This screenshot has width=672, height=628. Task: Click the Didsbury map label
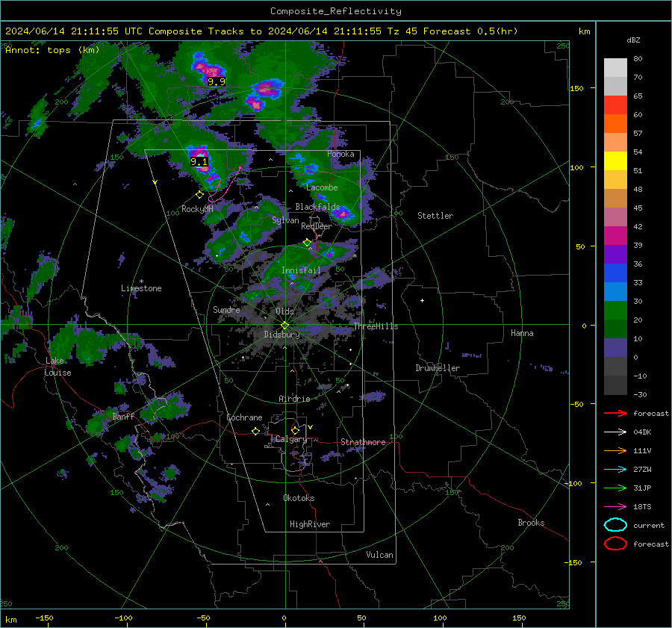(x=281, y=335)
